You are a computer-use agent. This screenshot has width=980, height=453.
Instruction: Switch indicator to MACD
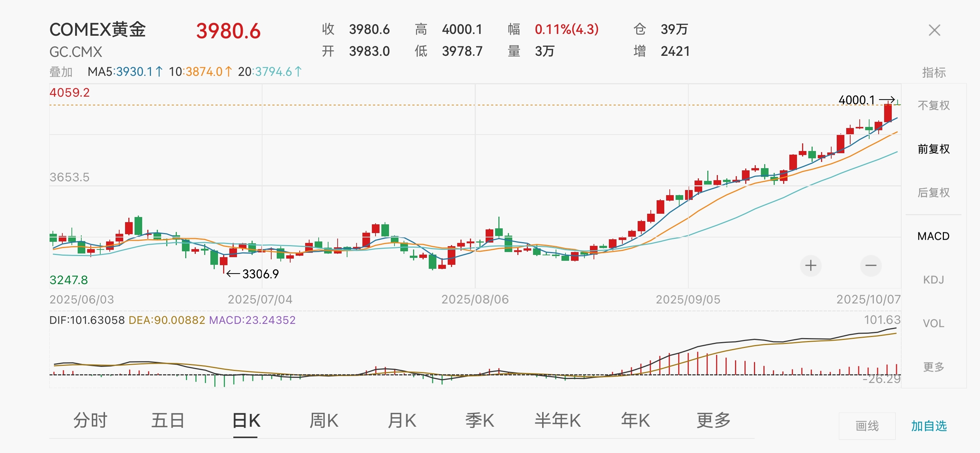(x=933, y=236)
